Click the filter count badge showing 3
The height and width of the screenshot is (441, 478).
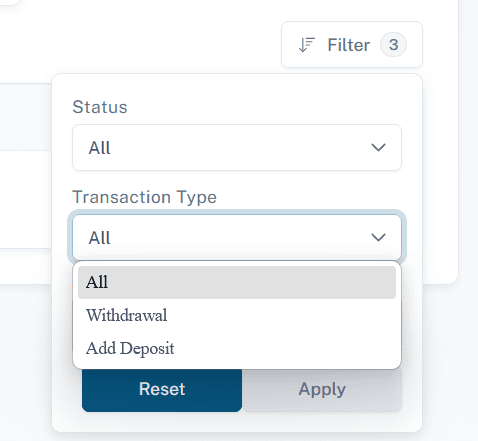(x=393, y=45)
